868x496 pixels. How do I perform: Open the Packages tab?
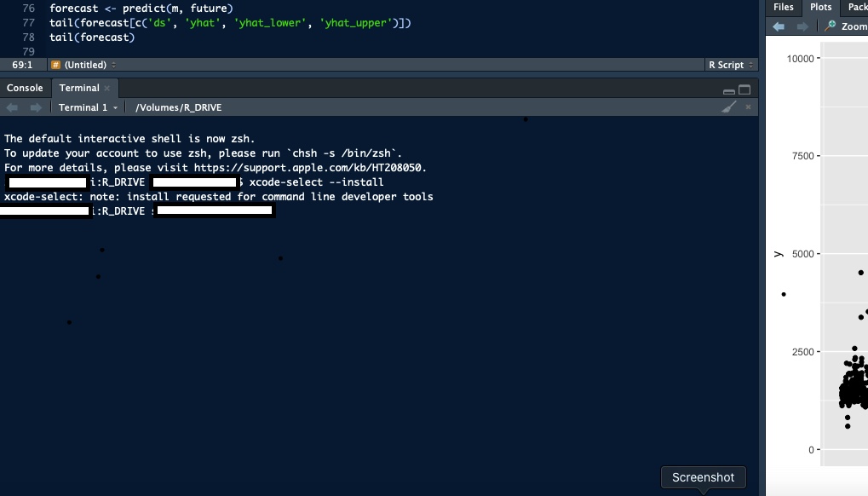coord(857,7)
